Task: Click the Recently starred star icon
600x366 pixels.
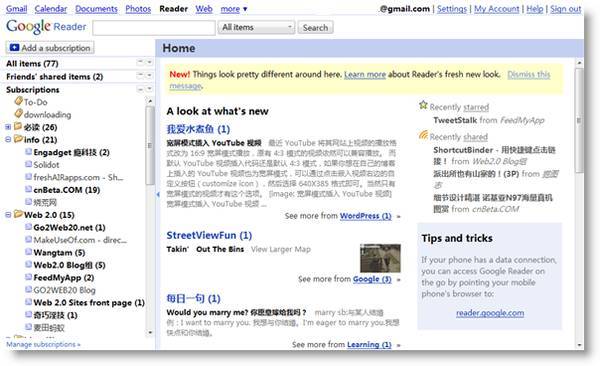Action: tap(423, 105)
